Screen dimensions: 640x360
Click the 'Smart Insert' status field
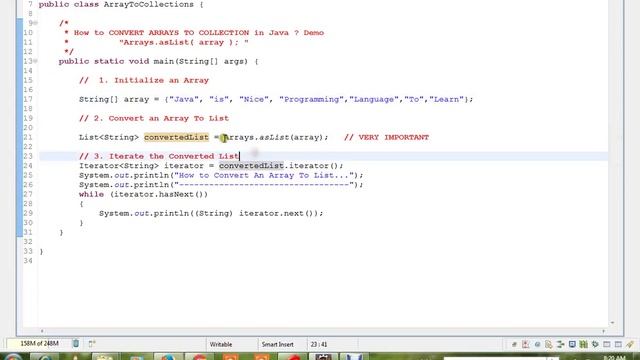tap(278, 344)
